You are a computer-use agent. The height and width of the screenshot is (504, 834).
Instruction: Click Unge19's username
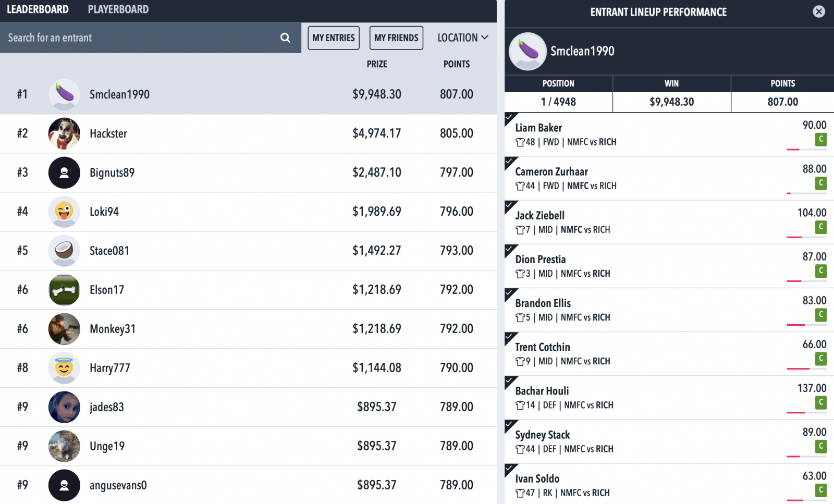[107, 446]
